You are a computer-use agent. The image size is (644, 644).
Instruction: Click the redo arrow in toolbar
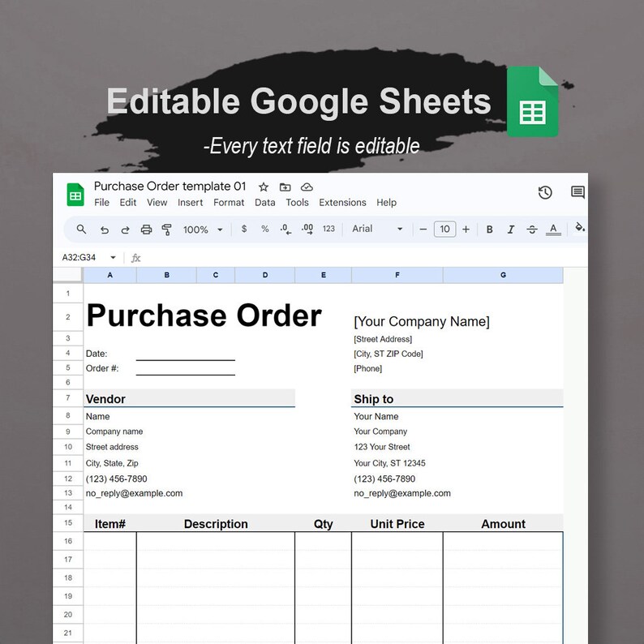coord(125,230)
